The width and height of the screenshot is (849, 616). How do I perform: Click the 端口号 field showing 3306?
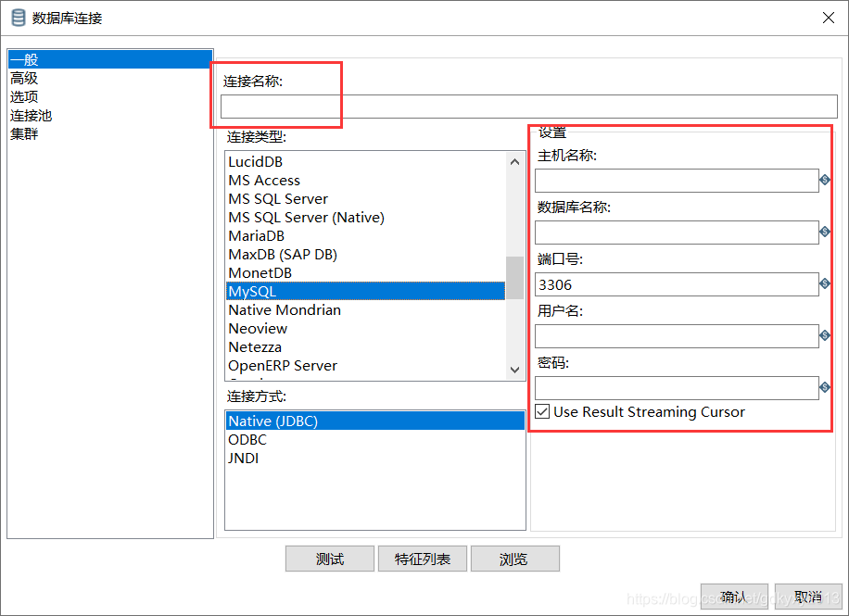pos(677,284)
